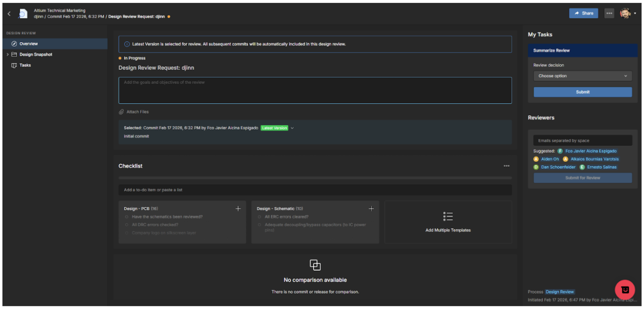
Task: Click the Submit for Review button
Action: [583, 178]
